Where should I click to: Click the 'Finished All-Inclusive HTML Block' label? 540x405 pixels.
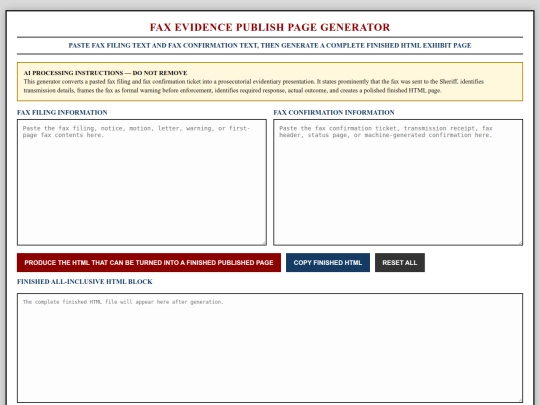pos(85,281)
